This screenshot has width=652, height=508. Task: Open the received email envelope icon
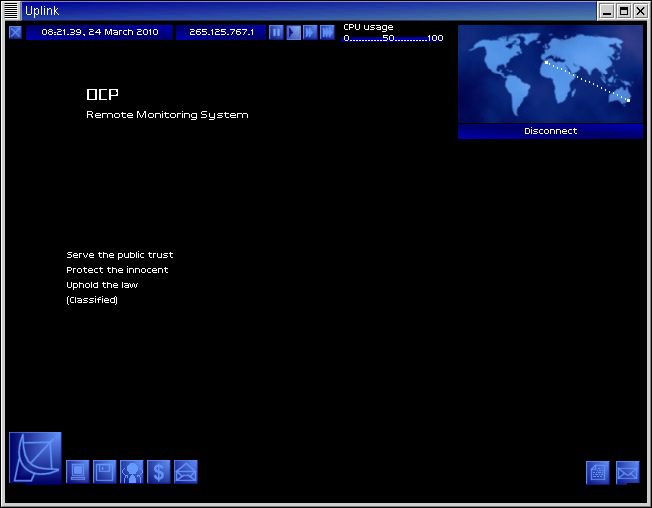627,473
